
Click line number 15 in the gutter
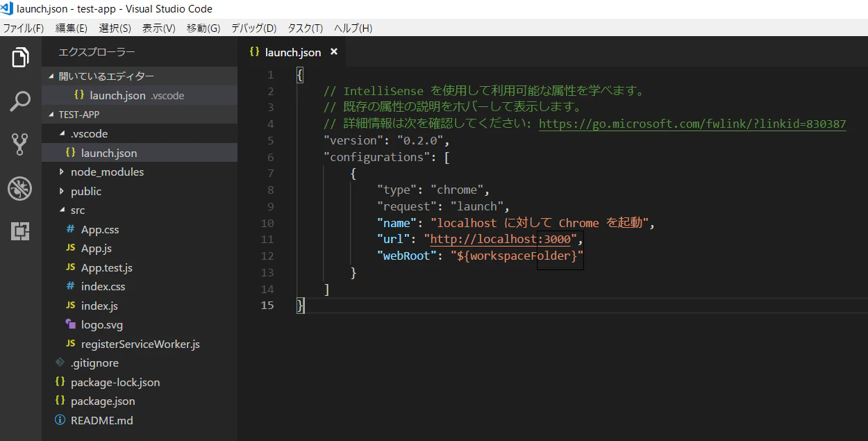(x=267, y=306)
